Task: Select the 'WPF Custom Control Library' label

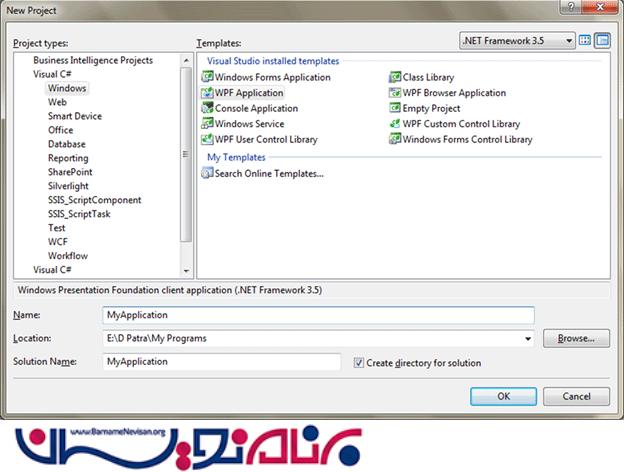Action: (x=461, y=124)
